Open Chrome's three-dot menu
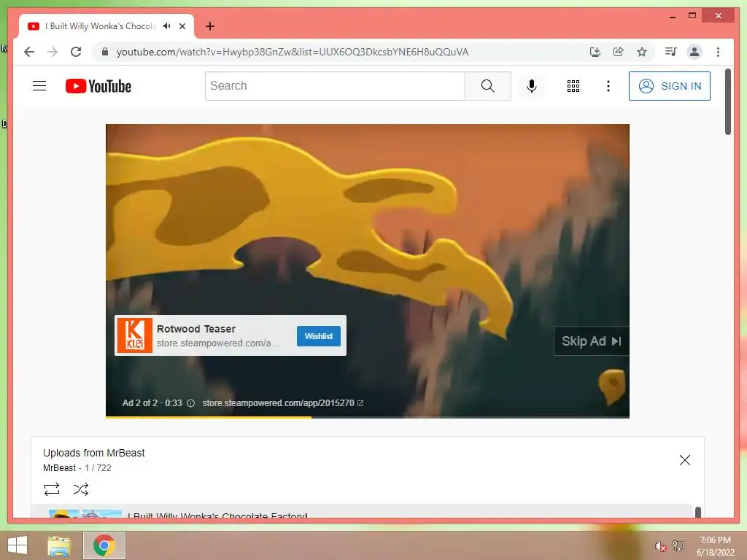Viewport: 747px width, 560px height. (718, 52)
